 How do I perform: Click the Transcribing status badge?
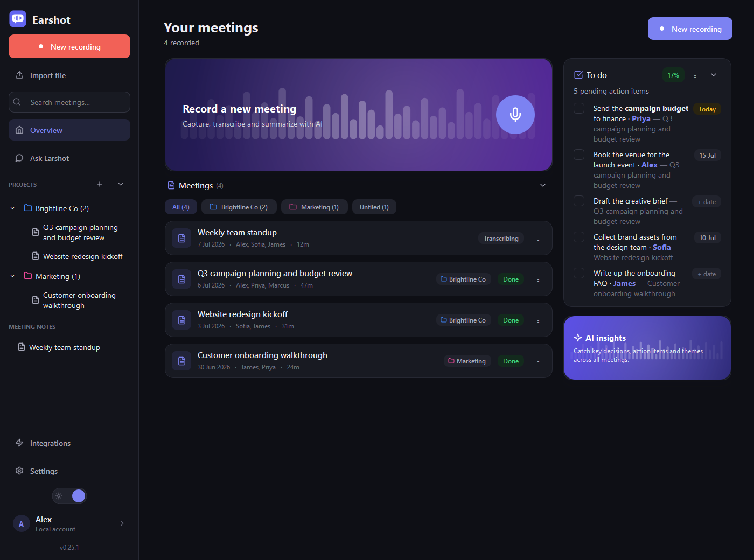click(x=501, y=238)
